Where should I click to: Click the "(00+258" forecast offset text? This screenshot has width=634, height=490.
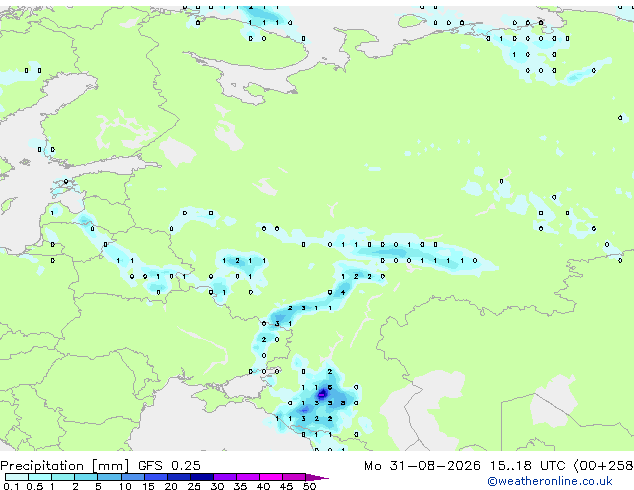[x=604, y=466]
